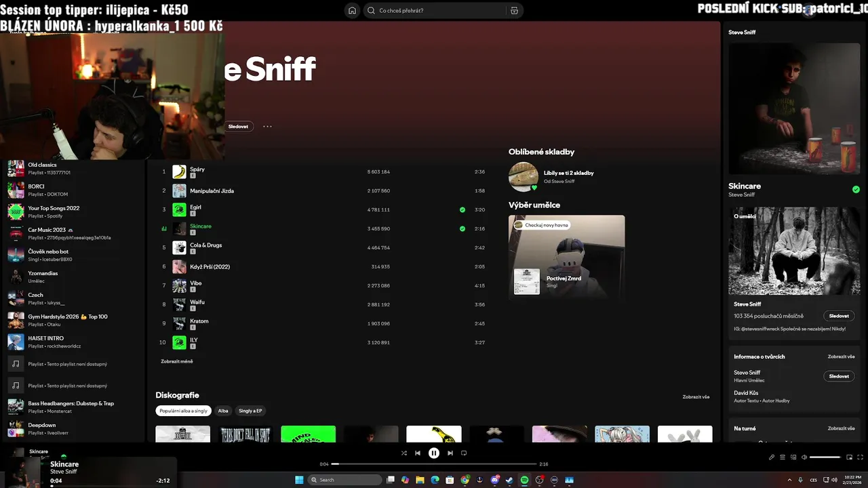The height and width of the screenshot is (488, 868).
Task: Open File Explorer from taskbar
Action: [420, 480]
